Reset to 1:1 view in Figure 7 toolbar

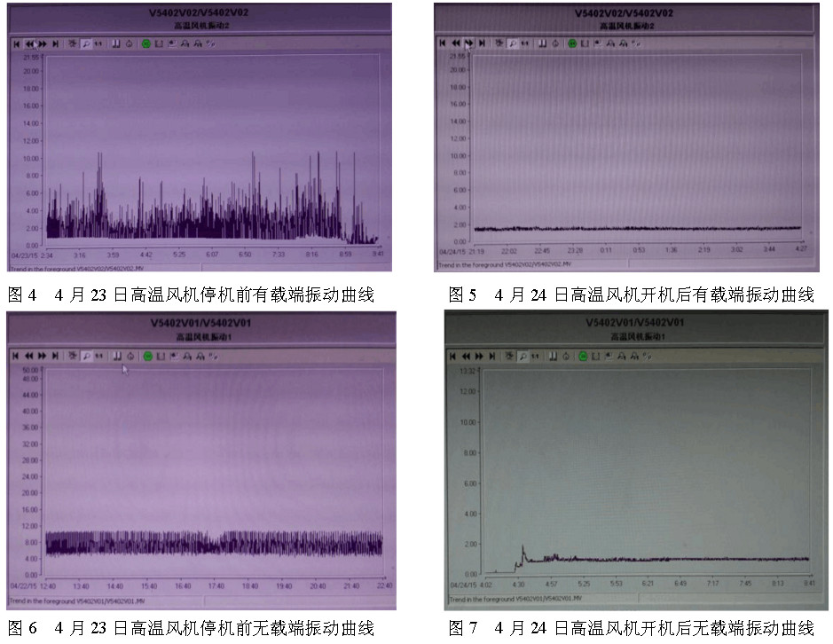point(536,356)
